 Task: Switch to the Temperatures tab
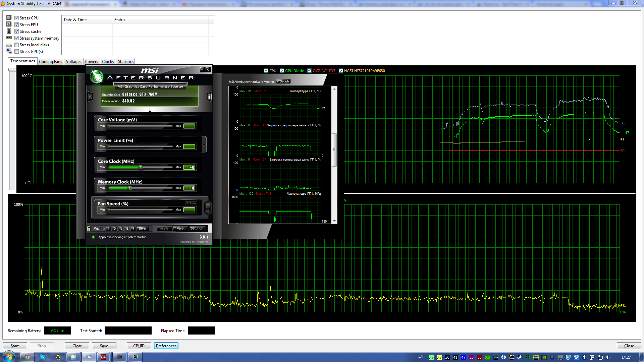point(22,61)
